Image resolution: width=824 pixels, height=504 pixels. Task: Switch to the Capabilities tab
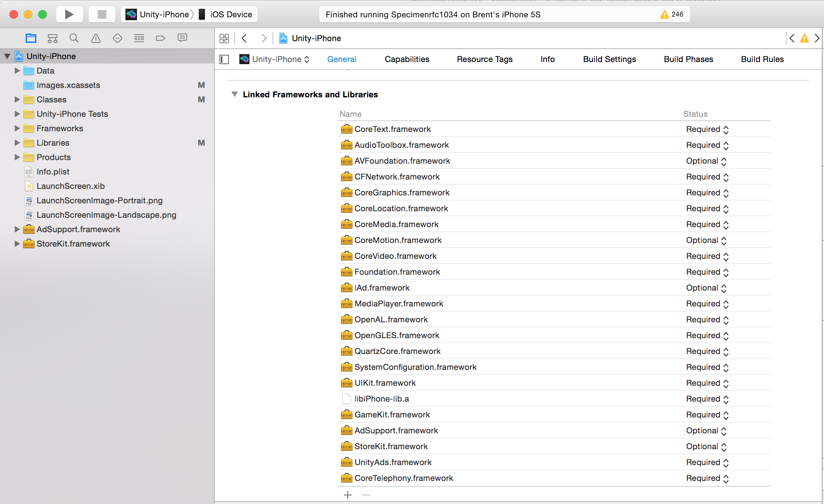point(407,59)
